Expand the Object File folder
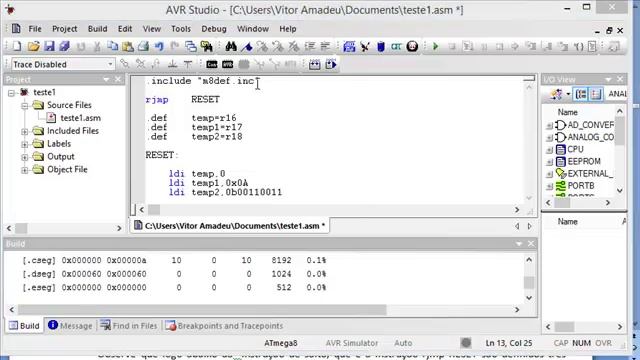This screenshot has height=360, width=640. coord(24,170)
